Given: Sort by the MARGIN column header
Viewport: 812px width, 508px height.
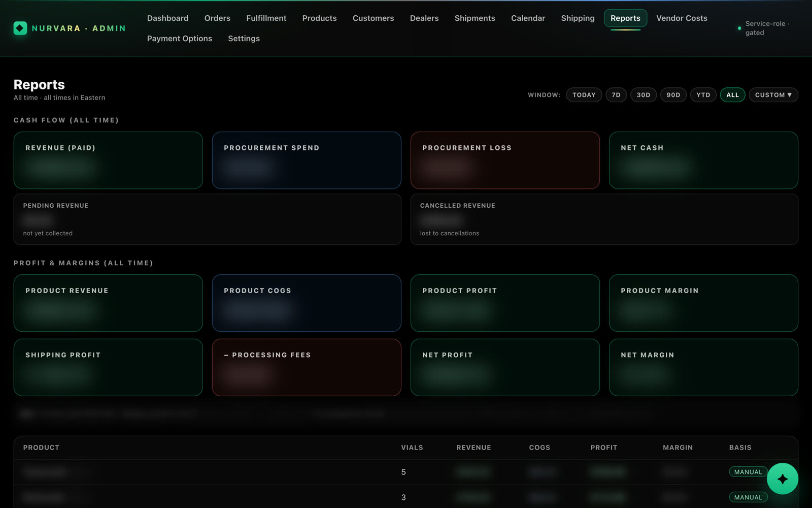Looking at the screenshot, I should (x=678, y=448).
